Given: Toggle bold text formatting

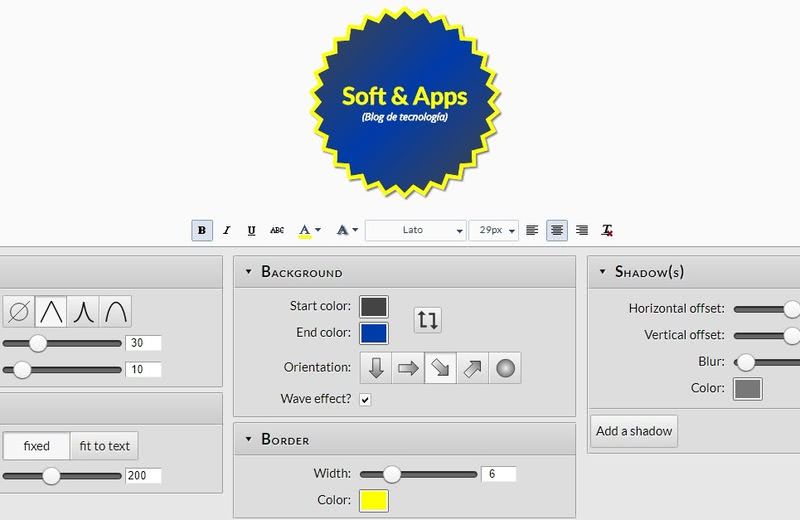Looking at the screenshot, I should click(x=202, y=230).
